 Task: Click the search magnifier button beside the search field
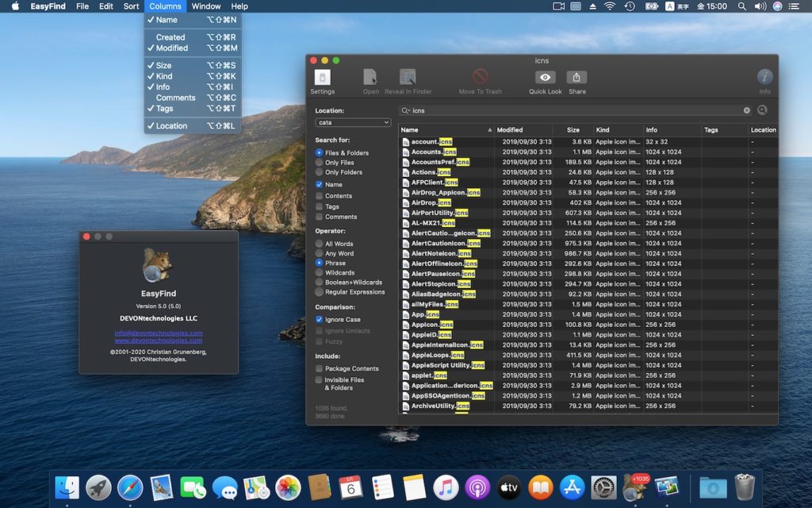(x=762, y=110)
